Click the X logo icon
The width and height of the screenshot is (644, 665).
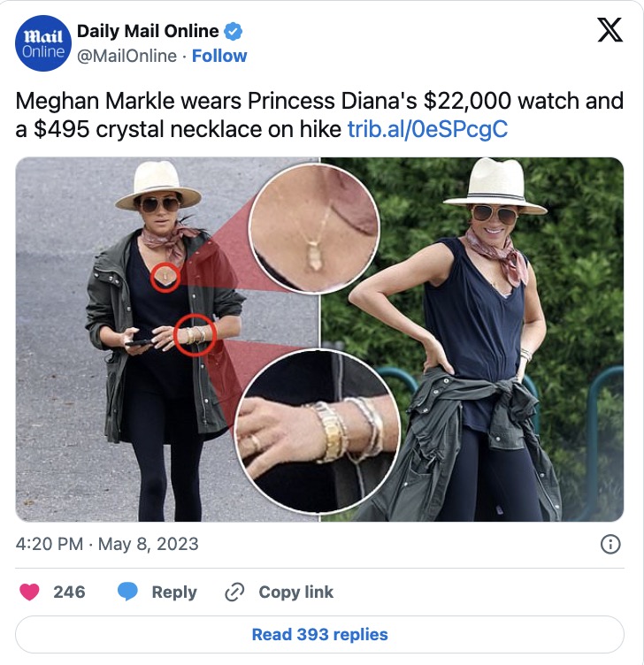pyautogui.click(x=610, y=30)
